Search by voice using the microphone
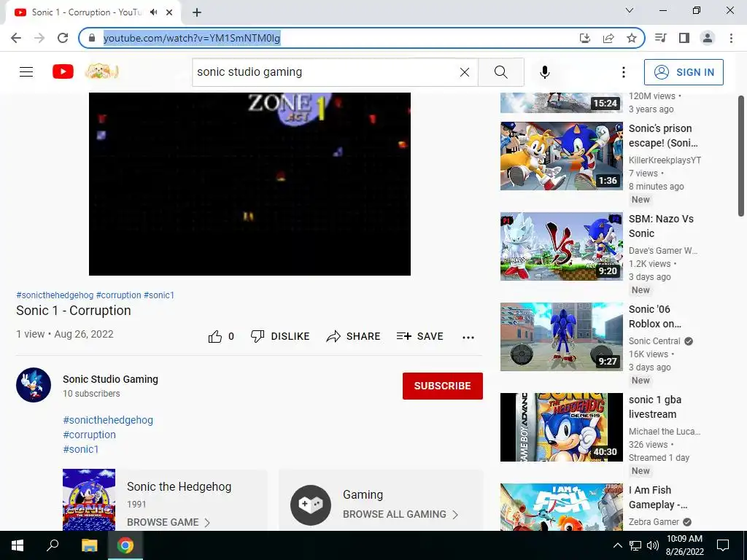Screen dimensions: 747x560 coord(545,72)
